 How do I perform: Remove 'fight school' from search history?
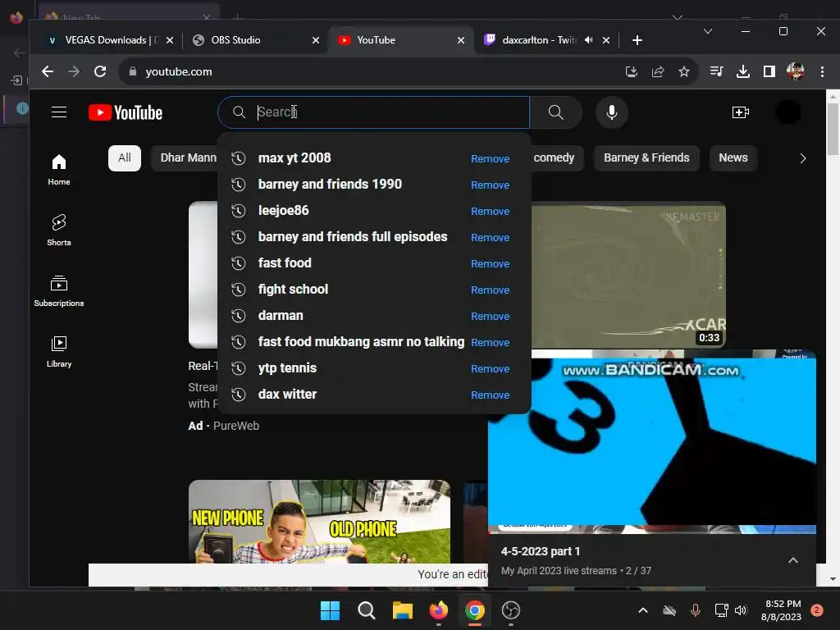pos(490,290)
